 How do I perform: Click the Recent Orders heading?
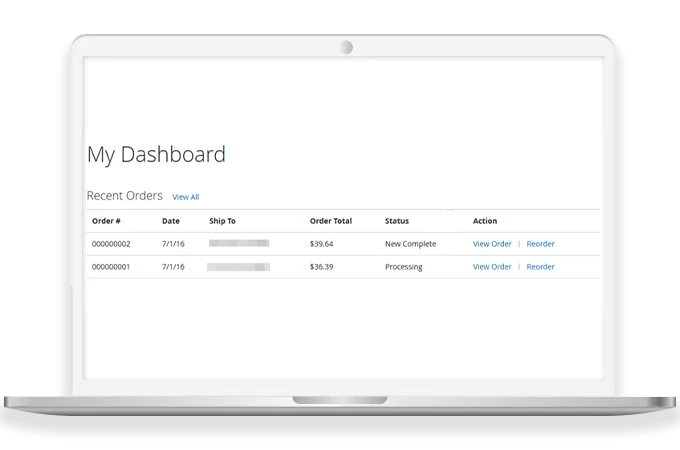124,196
